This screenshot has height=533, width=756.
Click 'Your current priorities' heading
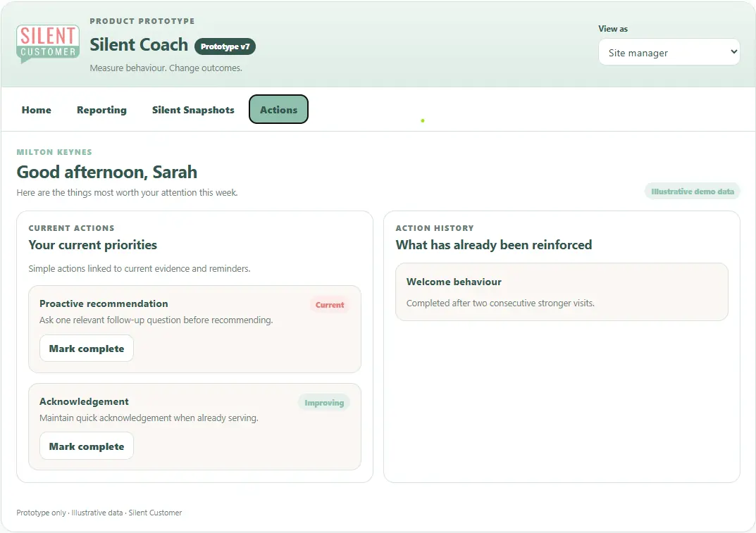pos(92,245)
